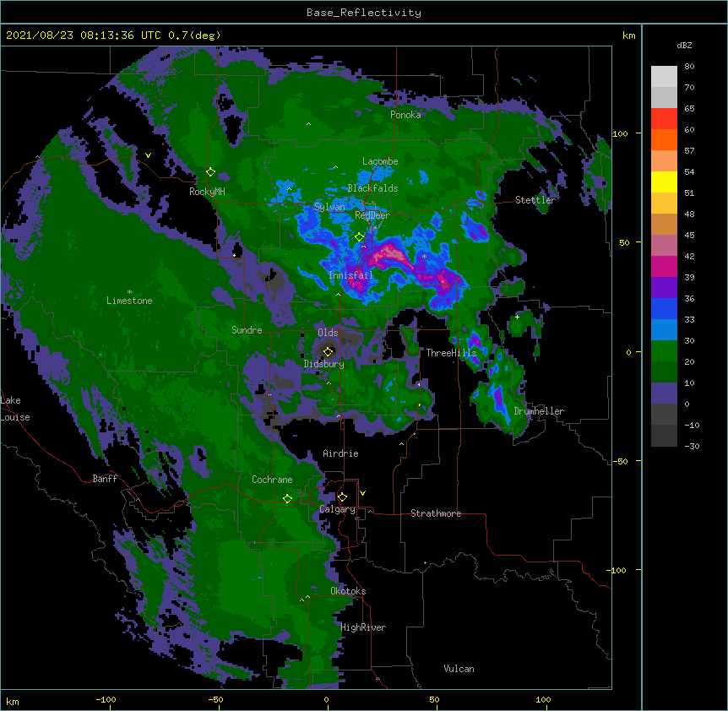This screenshot has width=728, height=711.
Task: Select the Lacombe label on the map
Action: point(380,161)
